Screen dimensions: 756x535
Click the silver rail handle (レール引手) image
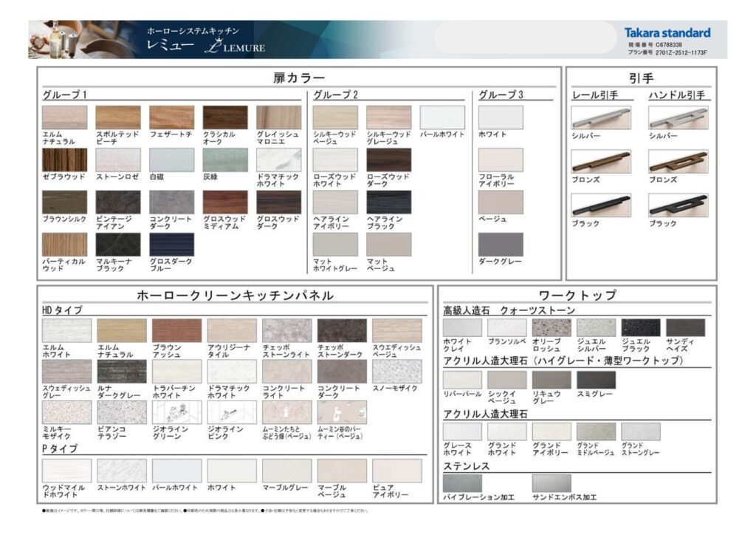click(x=600, y=118)
